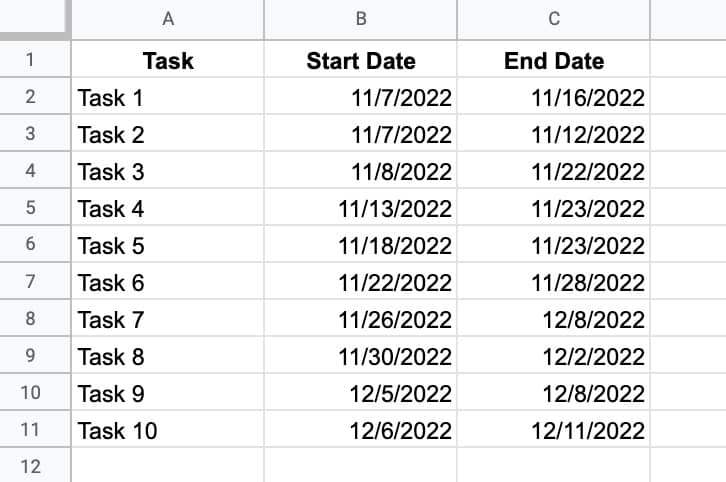Viewport: 726px width, 482px height.
Task: Click the Start Date header cell
Action: (360, 61)
